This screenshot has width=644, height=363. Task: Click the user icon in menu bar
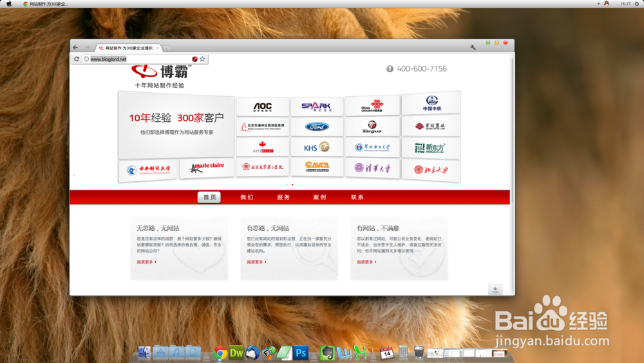pos(606,4)
